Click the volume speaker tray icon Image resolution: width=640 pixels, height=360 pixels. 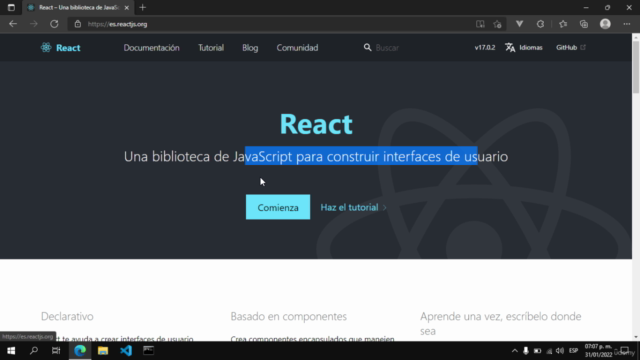click(x=560, y=351)
